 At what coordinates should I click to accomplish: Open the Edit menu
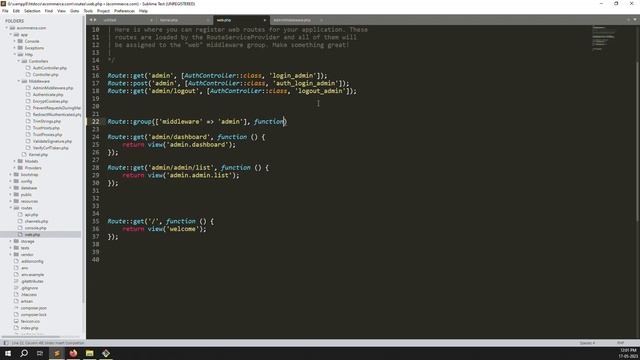[x=16, y=11]
